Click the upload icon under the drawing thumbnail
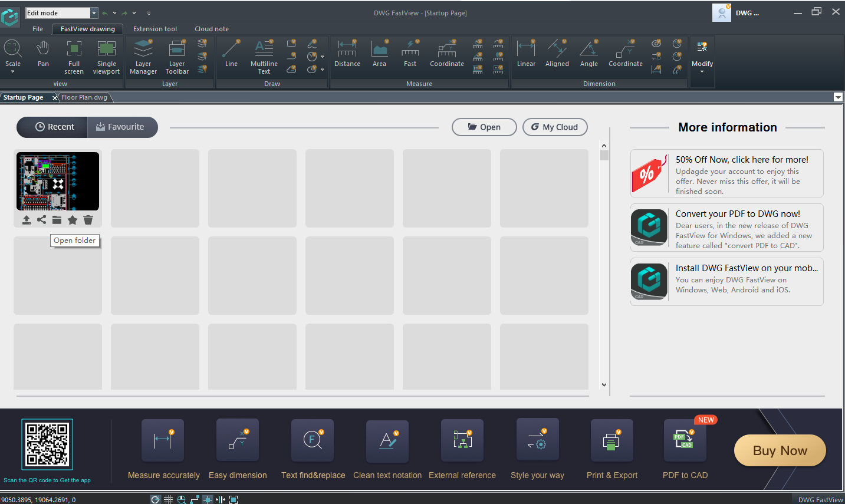Image resolution: width=845 pixels, height=504 pixels. pyautogui.click(x=26, y=220)
